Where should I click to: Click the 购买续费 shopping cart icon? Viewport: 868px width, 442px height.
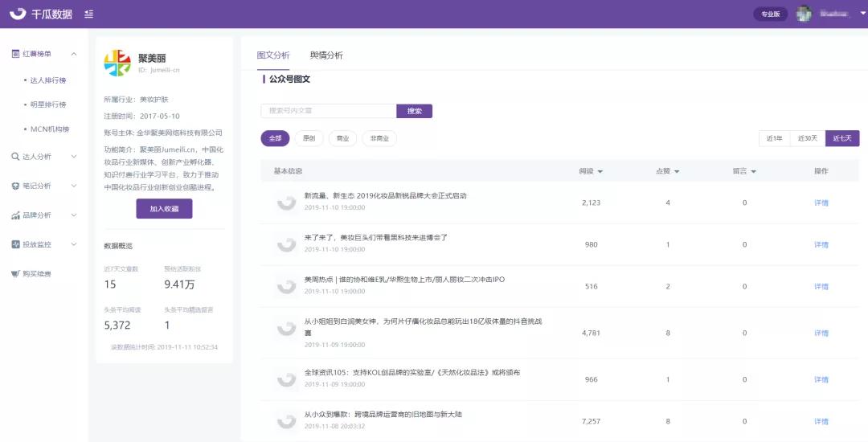pyautogui.click(x=15, y=273)
